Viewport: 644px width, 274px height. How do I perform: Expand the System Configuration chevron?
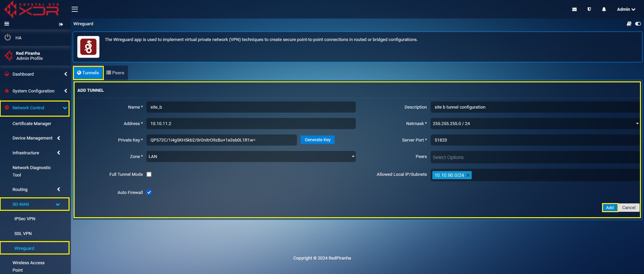pos(66,91)
